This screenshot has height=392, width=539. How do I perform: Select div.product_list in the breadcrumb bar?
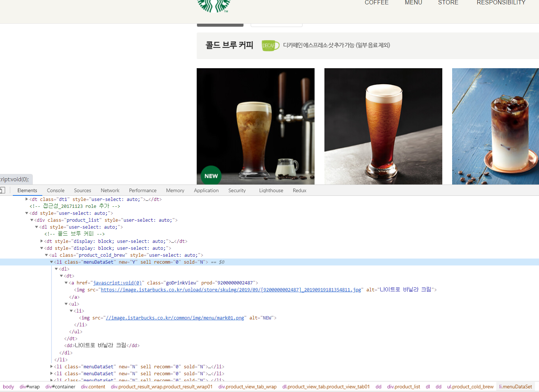(x=404, y=387)
